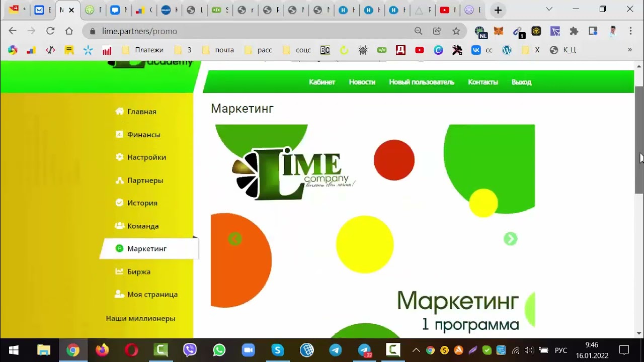Click the Маркетинг sidebar item
The height and width of the screenshot is (362, 644).
[x=149, y=248]
